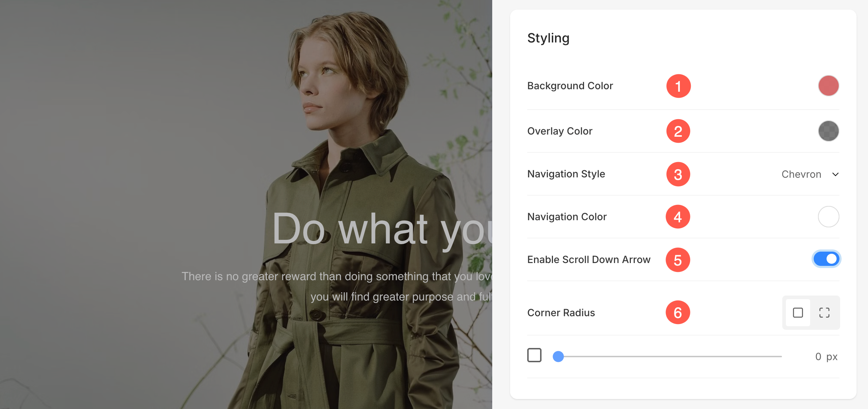The width and height of the screenshot is (868, 409).
Task: Open the Overlay Color gray swatch
Action: click(x=828, y=131)
